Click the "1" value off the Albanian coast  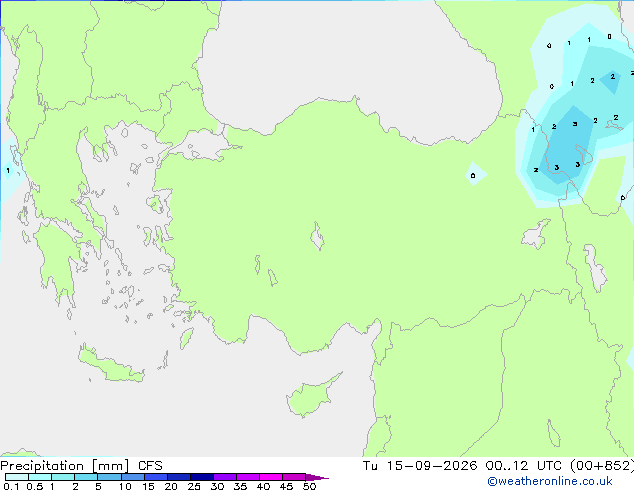click(x=8, y=171)
